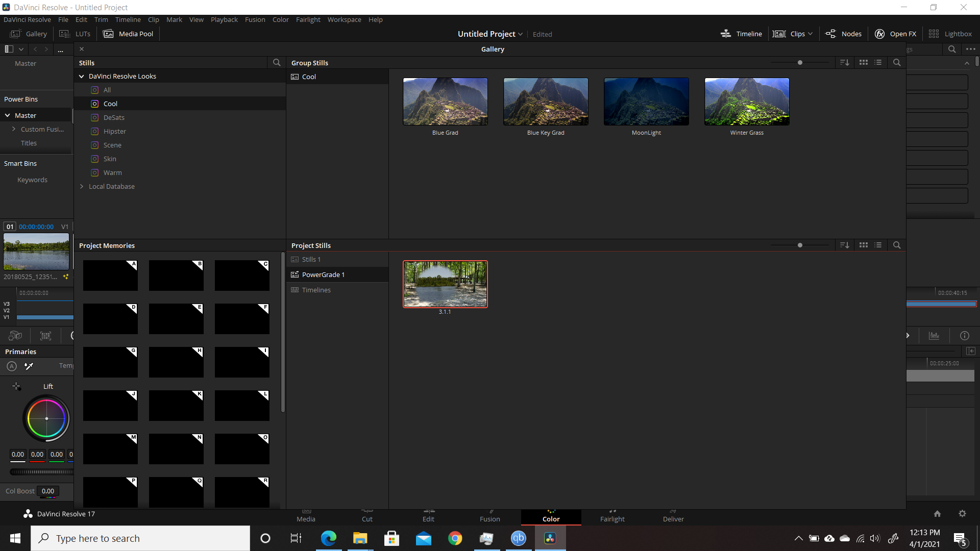Toggle the Clips view button

coord(789,34)
